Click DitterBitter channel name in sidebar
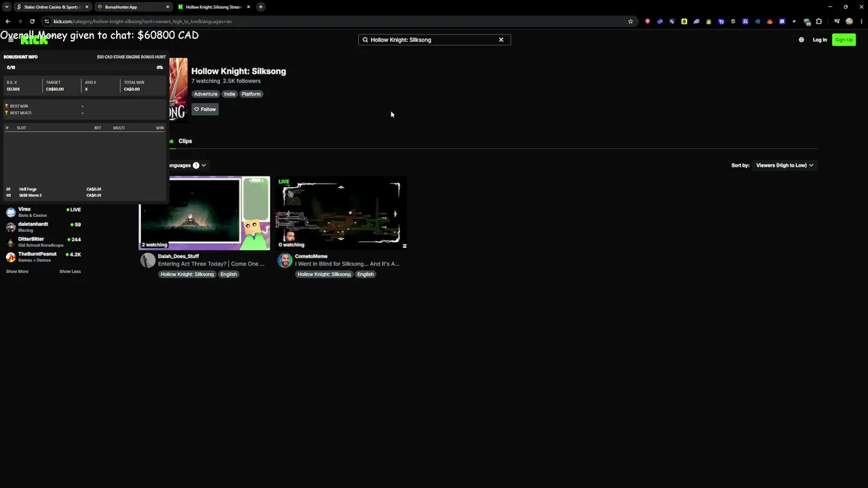 point(31,239)
